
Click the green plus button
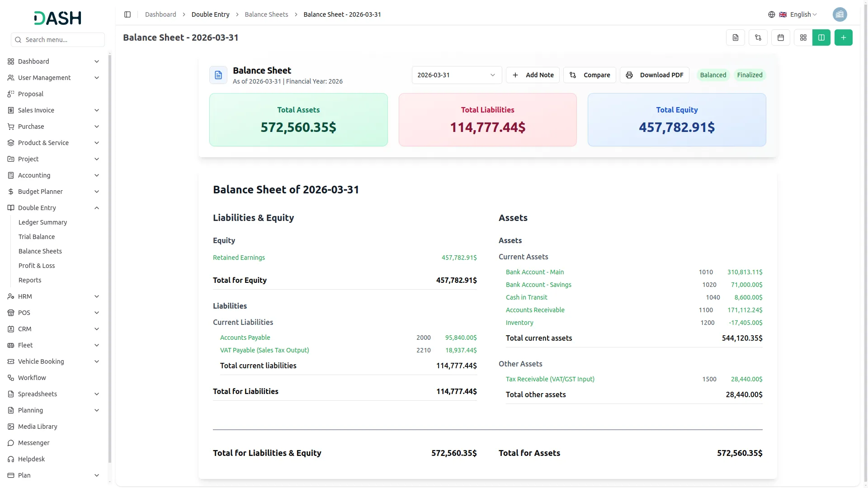(843, 38)
